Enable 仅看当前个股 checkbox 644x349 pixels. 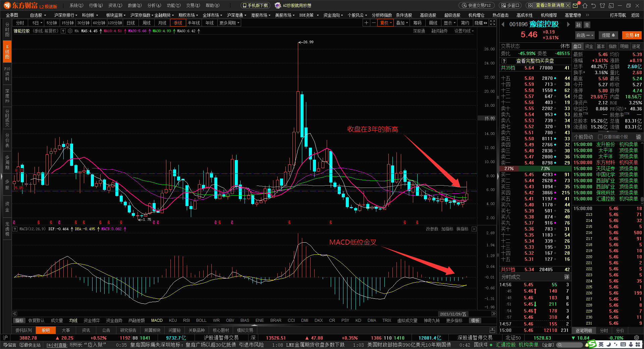point(600,137)
